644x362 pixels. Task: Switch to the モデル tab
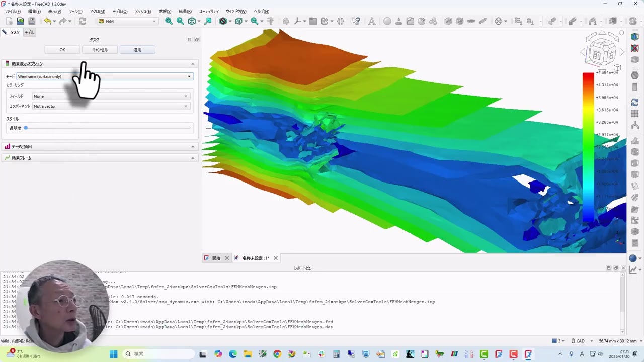point(30,32)
